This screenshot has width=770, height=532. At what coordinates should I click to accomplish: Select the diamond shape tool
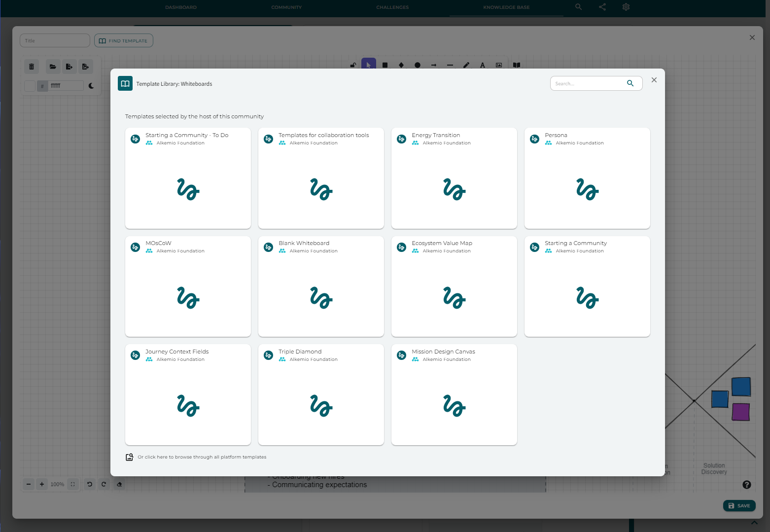[401, 65]
